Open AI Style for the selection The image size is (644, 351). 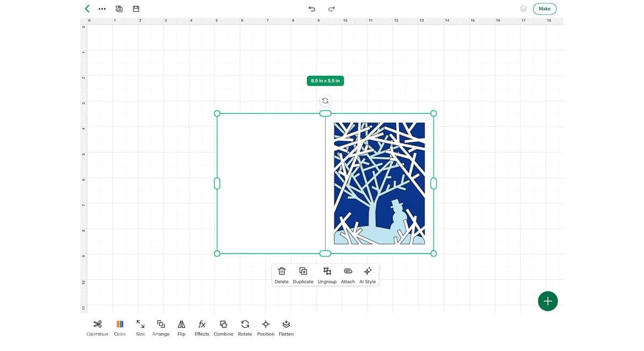tap(368, 275)
